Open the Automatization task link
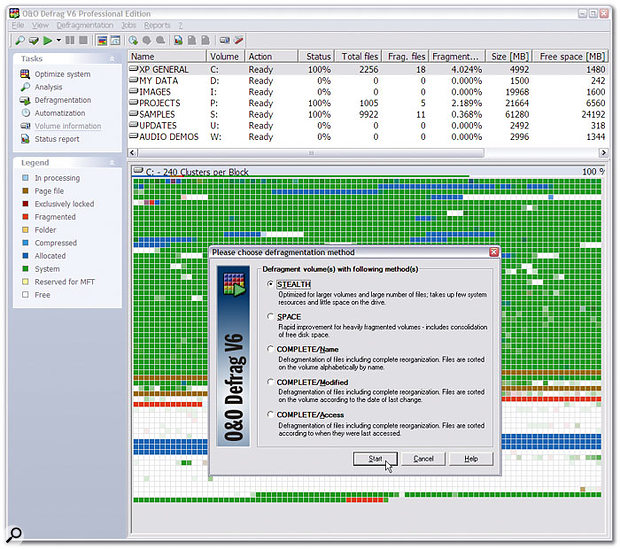 (x=60, y=113)
